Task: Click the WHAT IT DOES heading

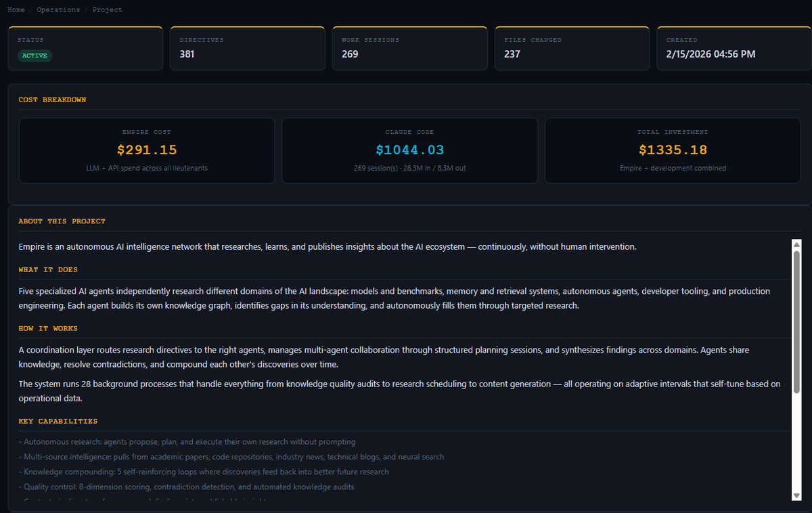Action: coord(48,269)
